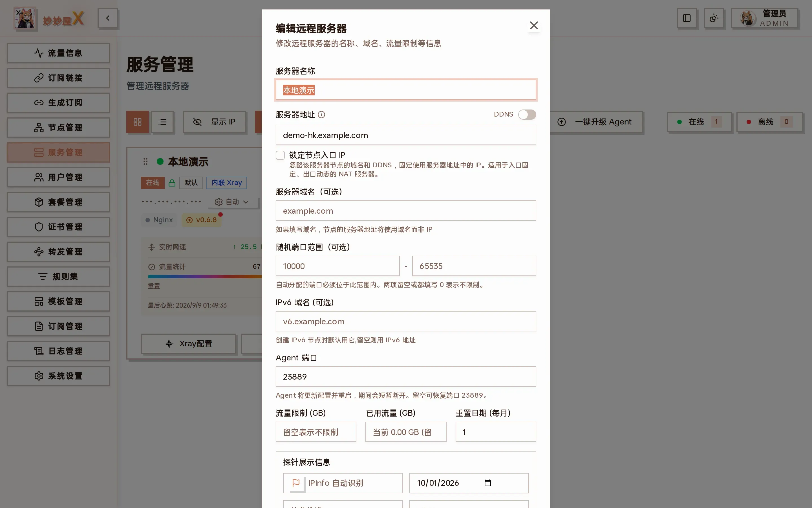Open 模板管理 in the sidebar

coord(58,302)
